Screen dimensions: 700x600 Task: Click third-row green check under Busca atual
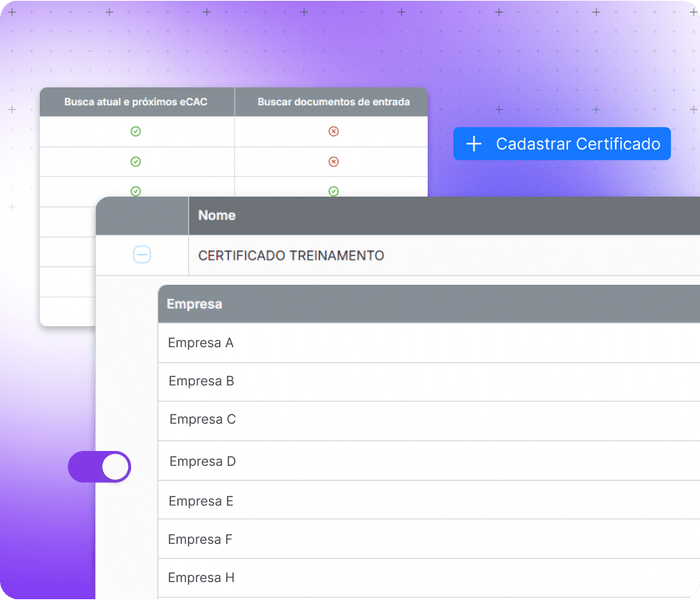[136, 191]
